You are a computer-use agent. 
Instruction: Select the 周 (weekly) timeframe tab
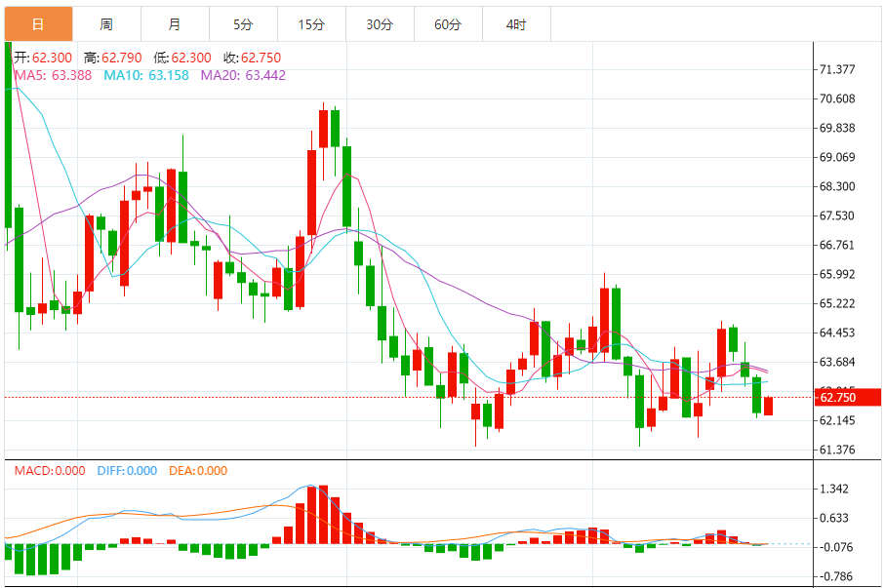(x=106, y=24)
